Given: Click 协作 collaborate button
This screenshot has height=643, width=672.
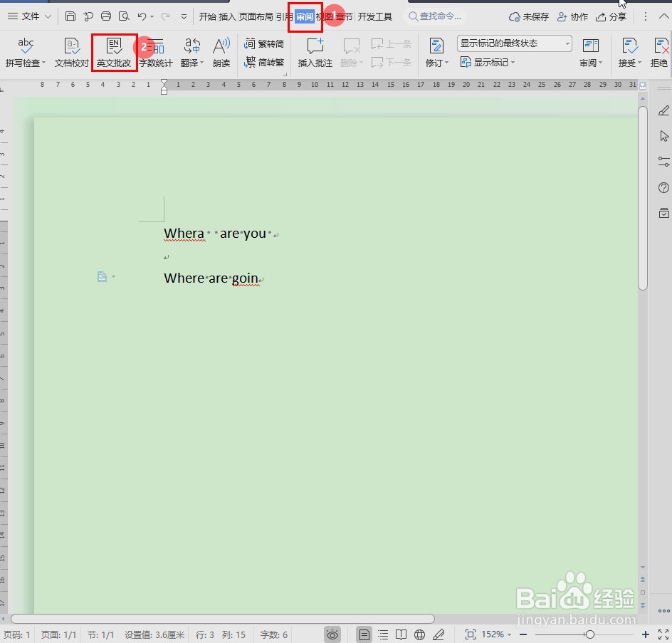Looking at the screenshot, I should coord(572,16).
